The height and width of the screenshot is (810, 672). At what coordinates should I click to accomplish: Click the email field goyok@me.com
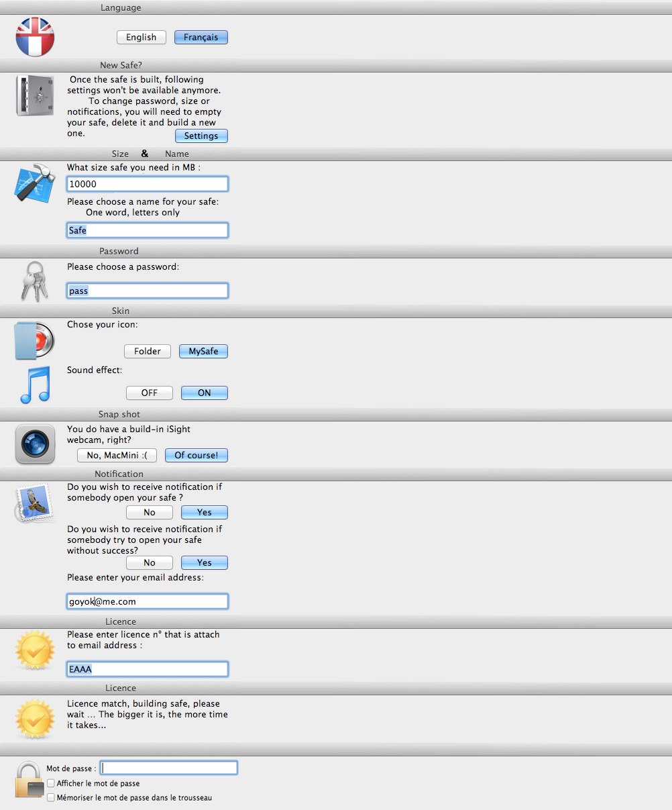point(148,601)
